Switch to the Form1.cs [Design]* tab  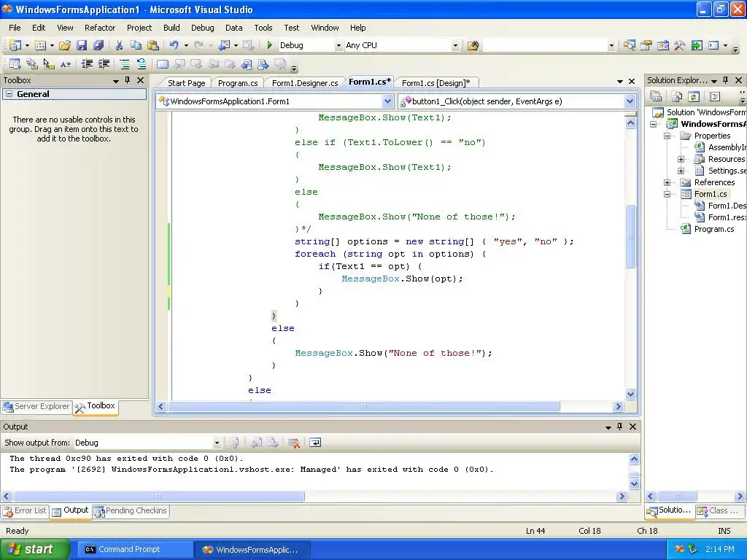(436, 83)
